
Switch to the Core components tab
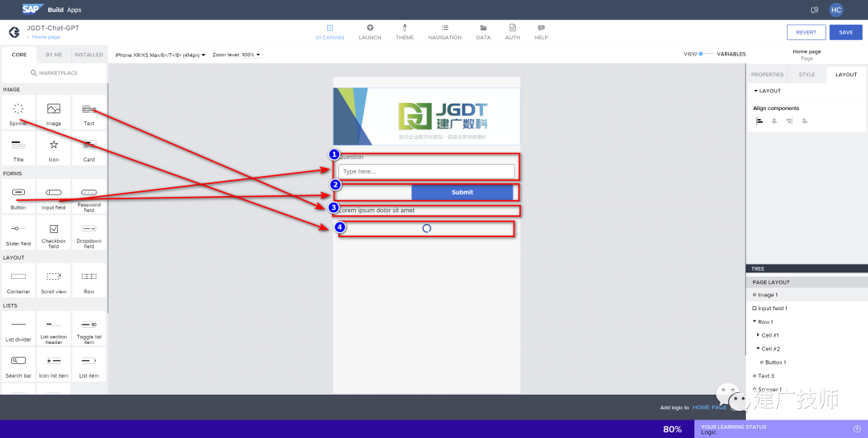pos(18,55)
